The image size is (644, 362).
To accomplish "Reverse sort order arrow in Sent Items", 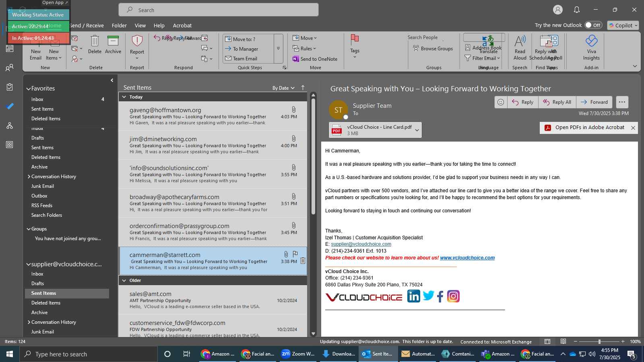I will (303, 88).
